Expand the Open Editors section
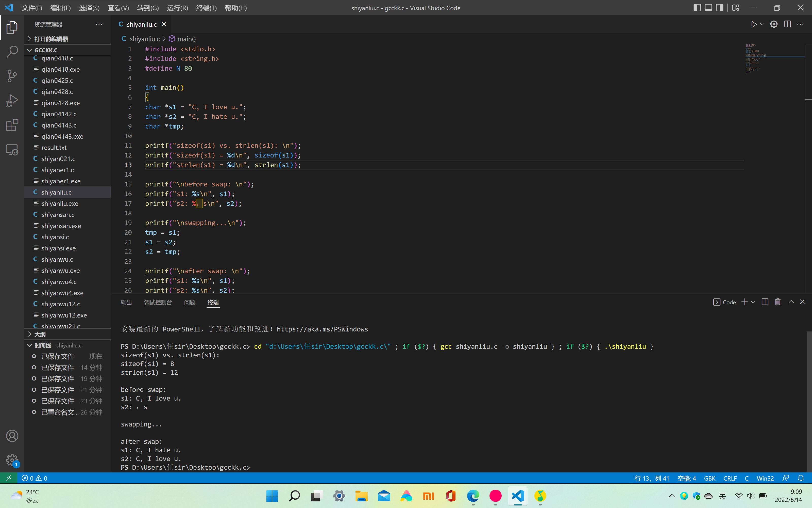The width and height of the screenshot is (812, 508). [67, 39]
